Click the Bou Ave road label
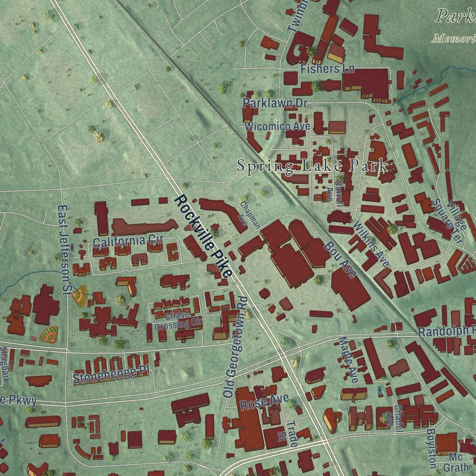Screen dimensions: 476x476 341,259
